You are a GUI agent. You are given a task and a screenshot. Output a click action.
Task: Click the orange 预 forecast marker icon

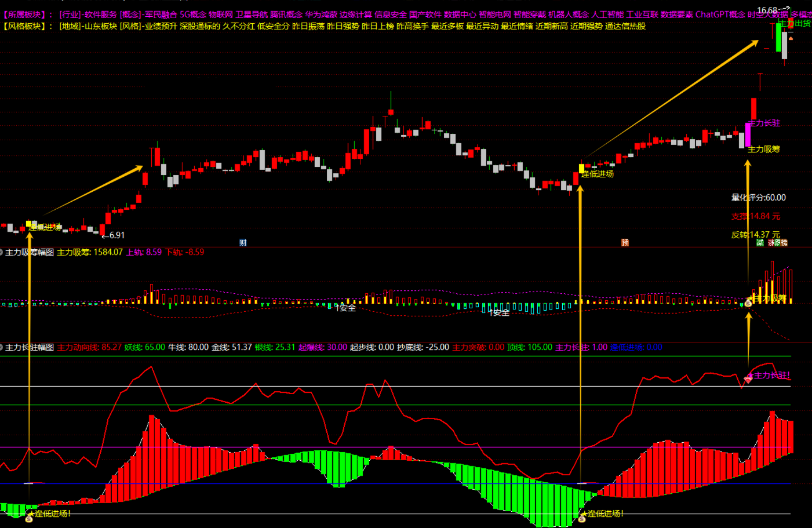[625, 242]
